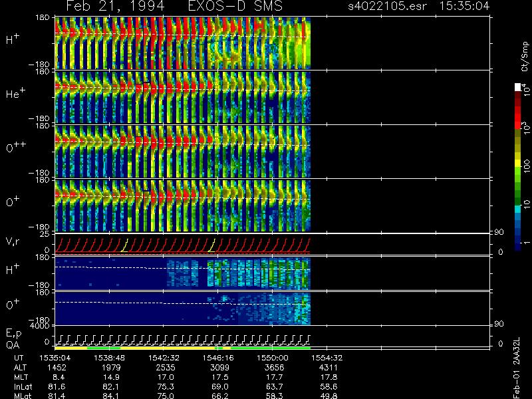The height and width of the screenshot is (399, 532).
Task: Click the 'ALT' row header
Action: [x=20, y=368]
